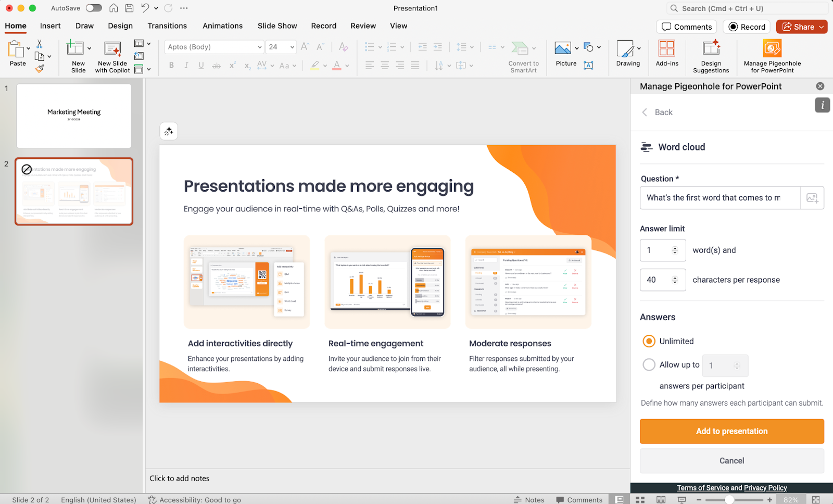Open the Privacy Policy link

765,488
